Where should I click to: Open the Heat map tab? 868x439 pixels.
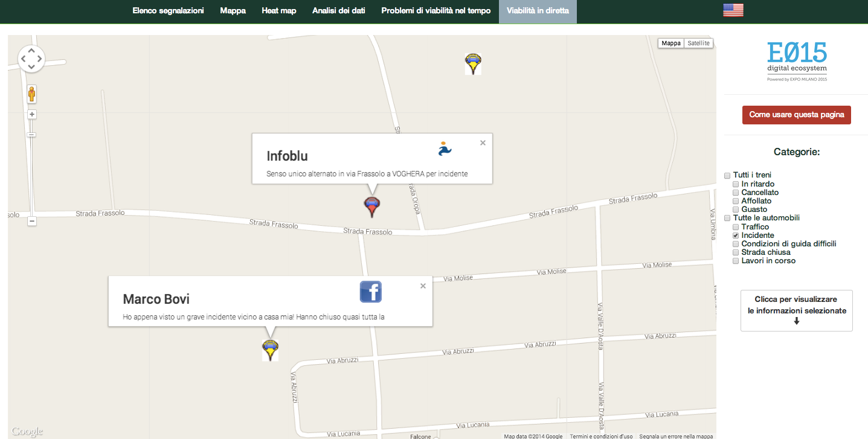pos(278,11)
